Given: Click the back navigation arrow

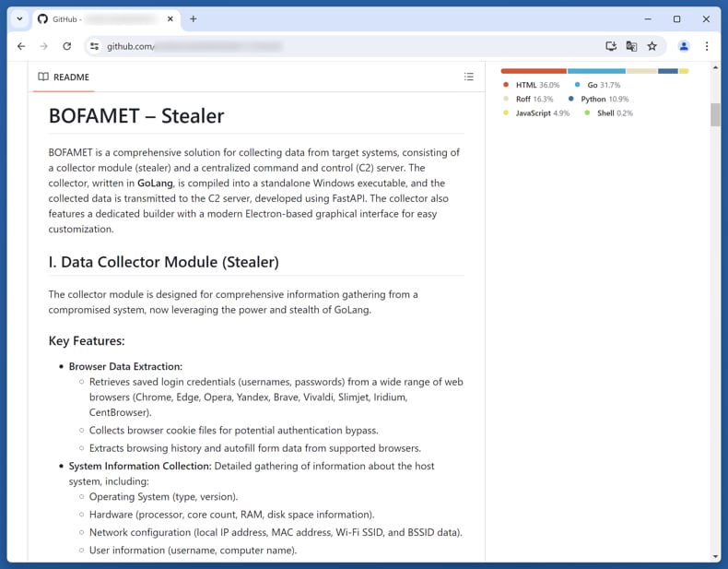Looking at the screenshot, I should click(21, 46).
